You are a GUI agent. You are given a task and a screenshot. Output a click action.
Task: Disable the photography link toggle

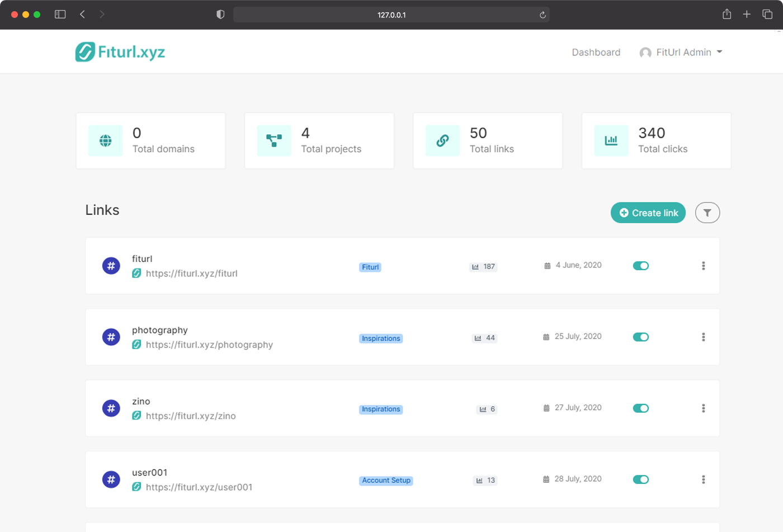tap(641, 337)
